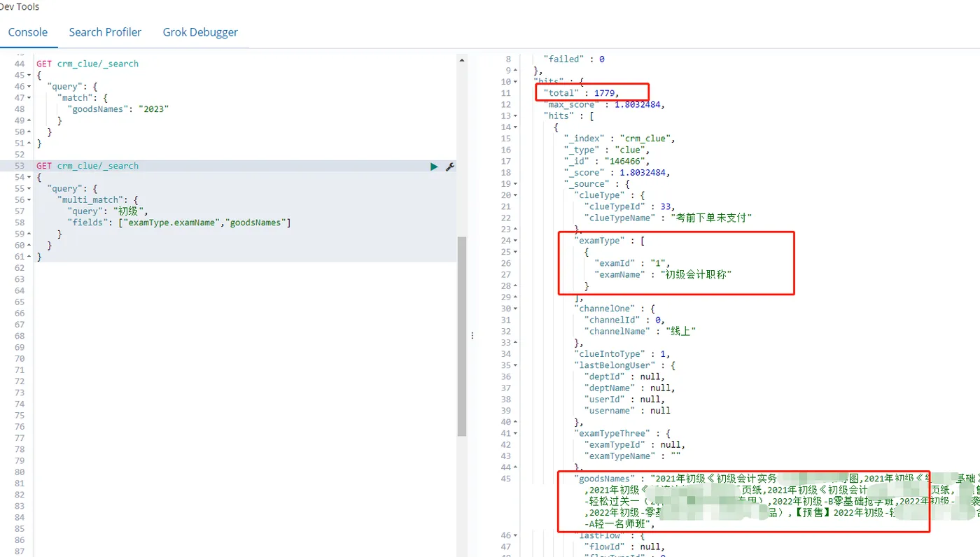The width and height of the screenshot is (980, 557).
Task: Collapse examType object at response line 25
Action: 516,252
